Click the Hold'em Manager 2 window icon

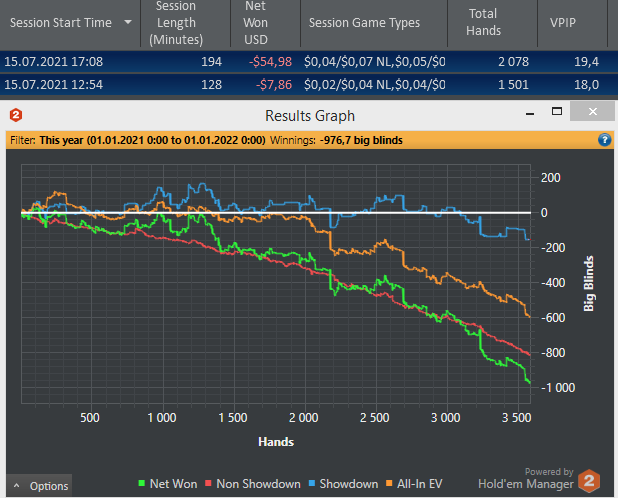[16, 115]
